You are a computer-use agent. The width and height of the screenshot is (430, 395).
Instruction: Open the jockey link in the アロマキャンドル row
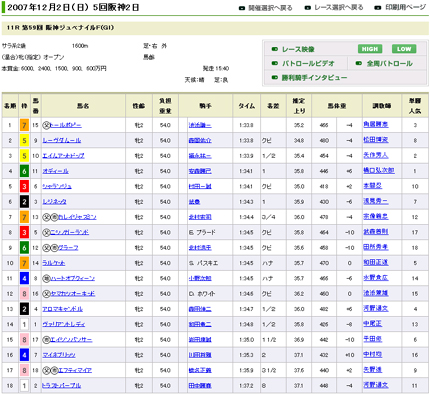coord(200,309)
